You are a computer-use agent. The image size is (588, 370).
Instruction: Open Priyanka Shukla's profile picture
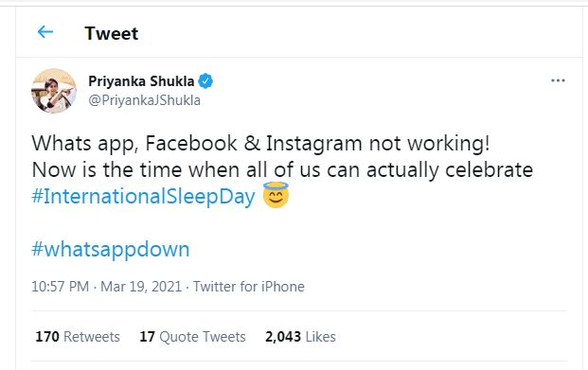click(54, 91)
